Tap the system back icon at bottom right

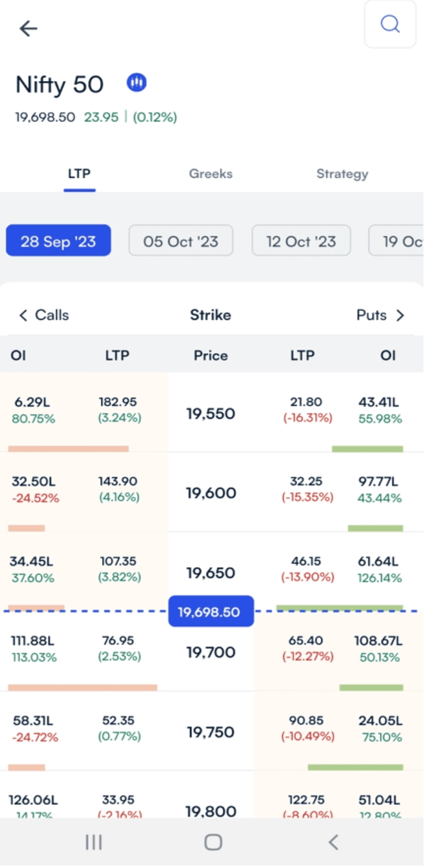[x=332, y=841]
